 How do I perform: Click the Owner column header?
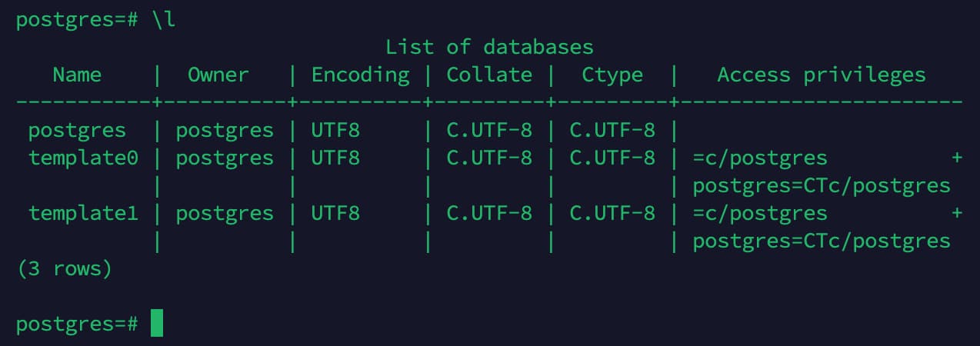(x=218, y=75)
